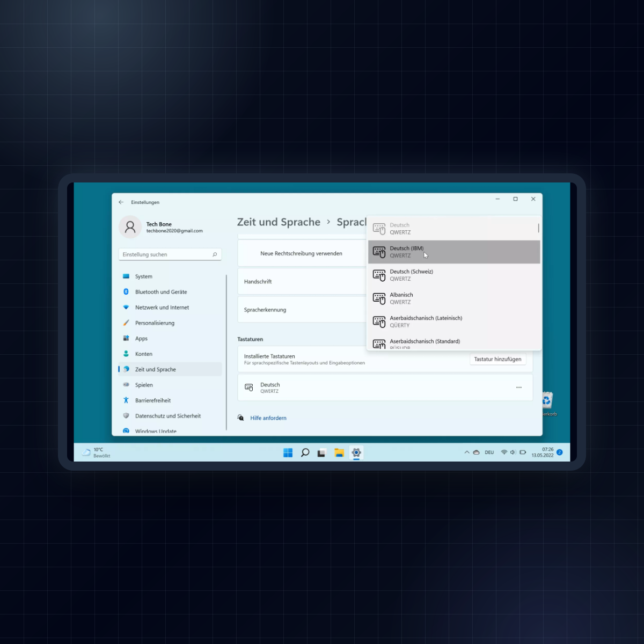Click Tastatur hinzufügen button
Screen dimensions: 644x644
click(497, 359)
